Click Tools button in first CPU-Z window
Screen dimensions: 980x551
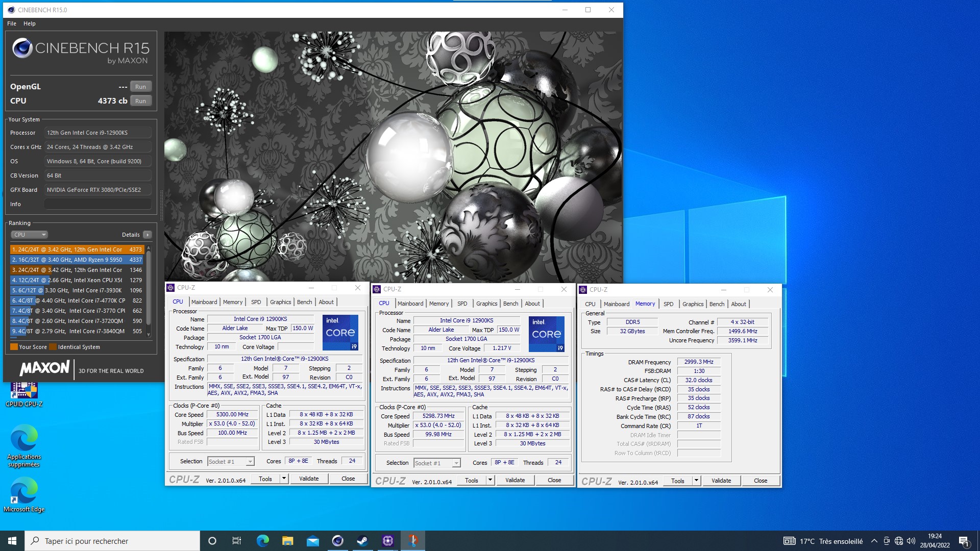[x=265, y=479]
